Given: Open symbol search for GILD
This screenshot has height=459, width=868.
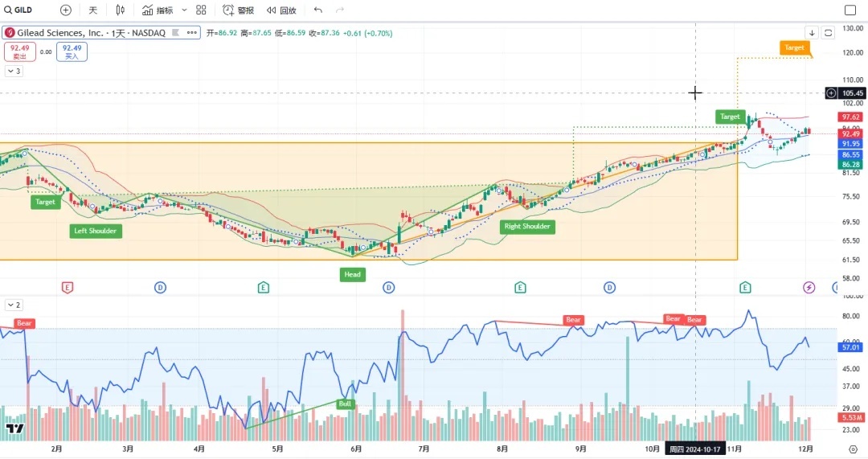Looking at the screenshot, I should click(18, 10).
